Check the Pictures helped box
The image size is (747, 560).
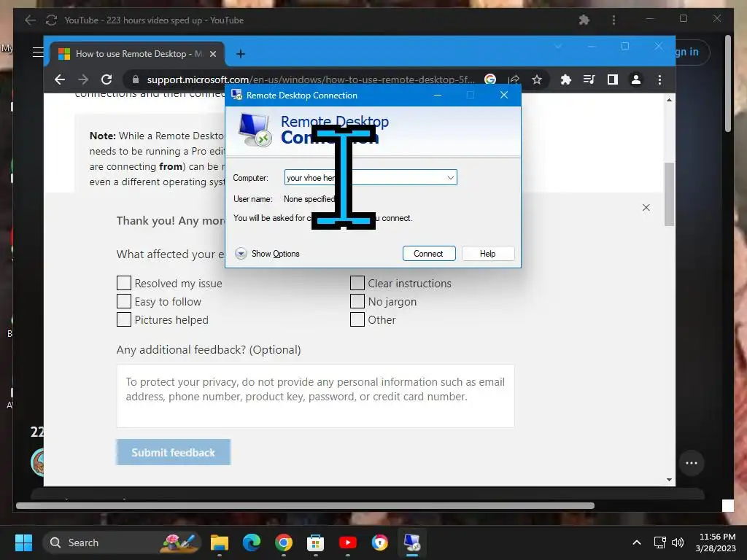124,319
